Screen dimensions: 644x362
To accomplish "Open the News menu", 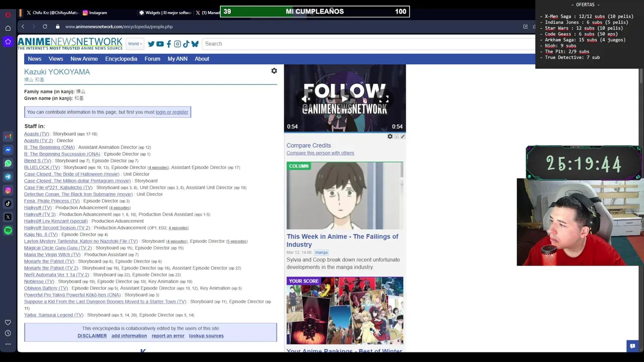I will click(35, 59).
